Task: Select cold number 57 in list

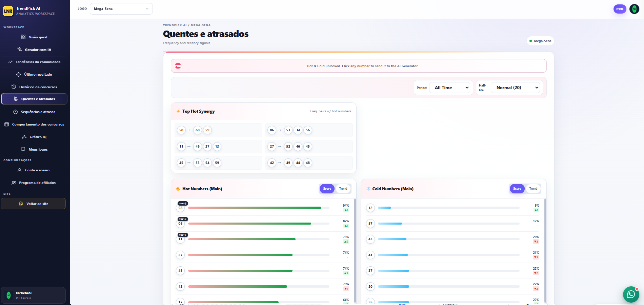Action: click(x=370, y=224)
